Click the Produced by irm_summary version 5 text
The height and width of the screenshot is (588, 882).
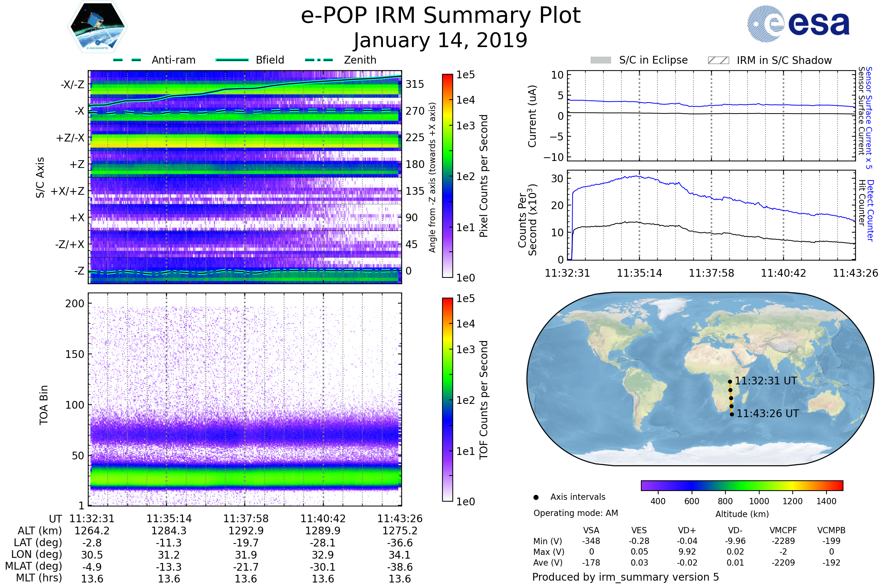625,577
